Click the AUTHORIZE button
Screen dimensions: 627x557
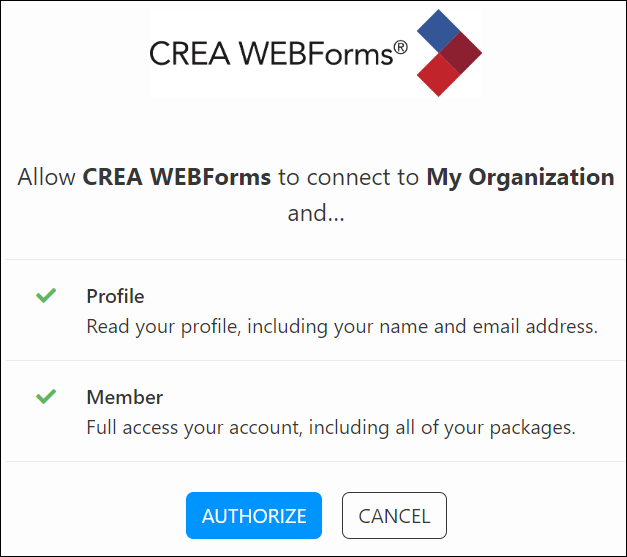point(254,516)
